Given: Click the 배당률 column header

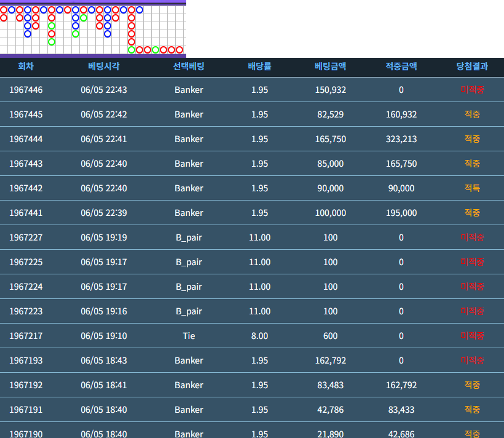Looking at the screenshot, I should tap(260, 66).
